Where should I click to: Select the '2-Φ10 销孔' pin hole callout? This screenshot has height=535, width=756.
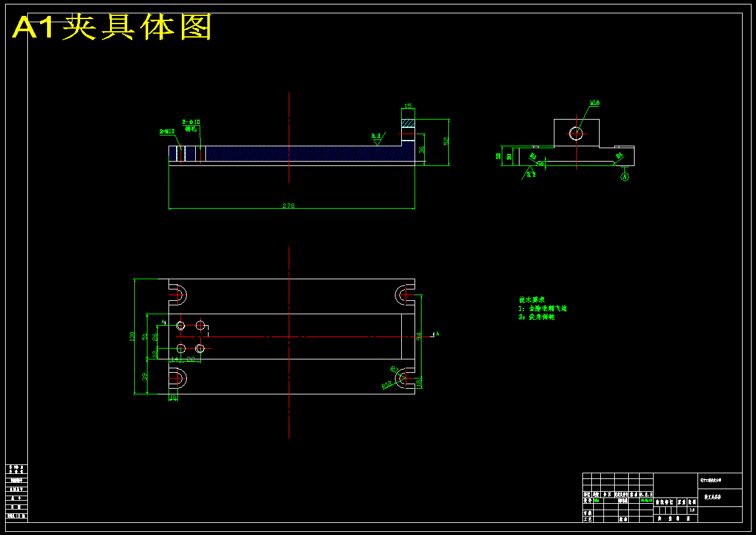pyautogui.click(x=191, y=125)
